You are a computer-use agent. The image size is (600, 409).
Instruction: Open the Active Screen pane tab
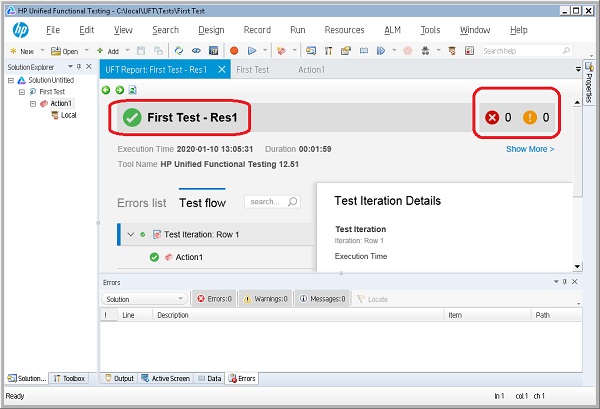166,378
